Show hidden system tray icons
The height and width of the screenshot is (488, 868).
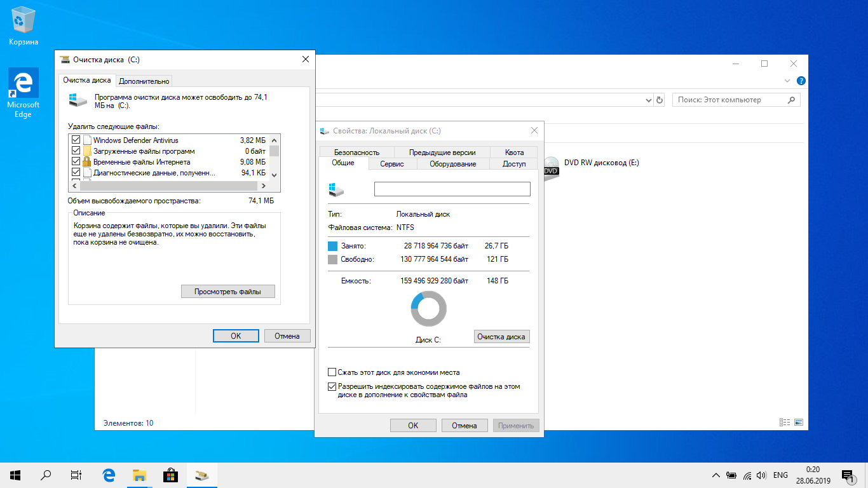pyautogui.click(x=716, y=475)
